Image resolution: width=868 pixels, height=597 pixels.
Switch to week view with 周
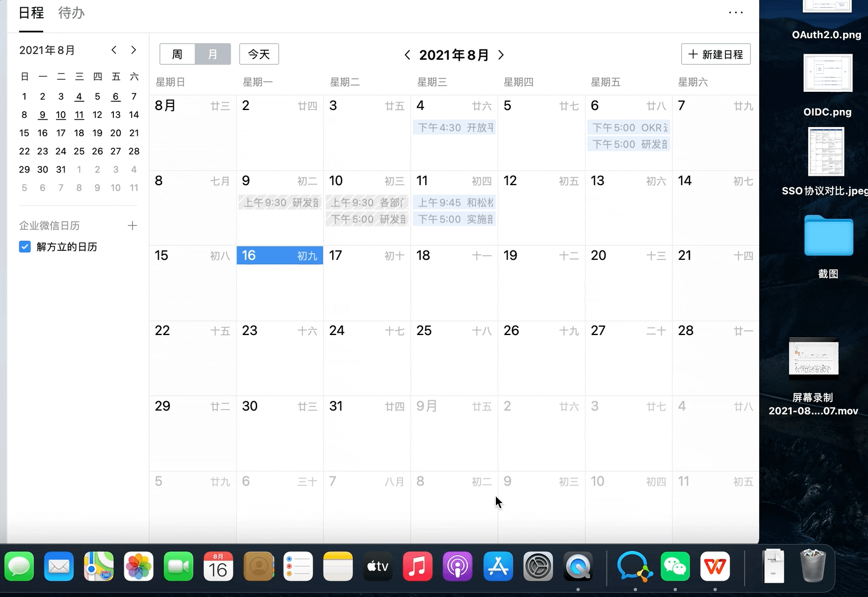(177, 54)
